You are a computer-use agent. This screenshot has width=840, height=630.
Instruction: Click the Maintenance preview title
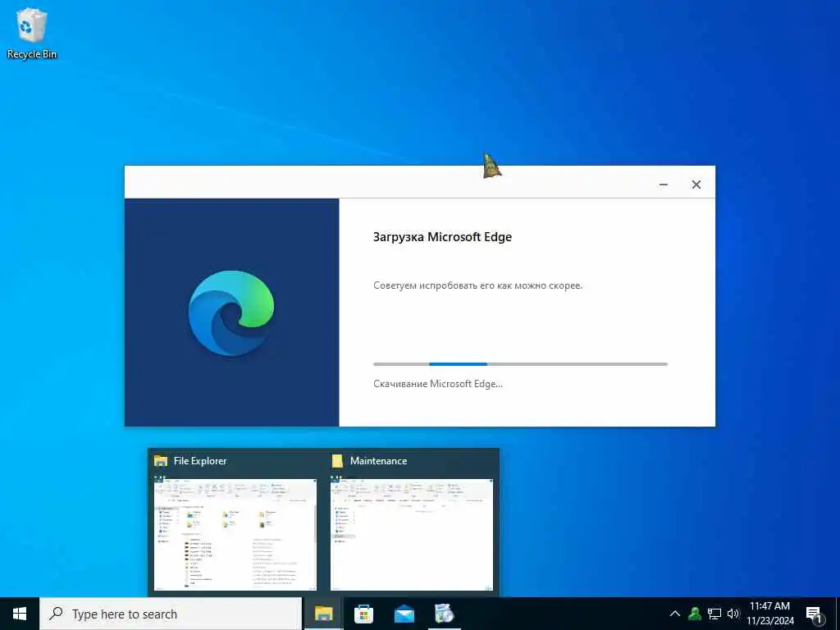[378, 461]
